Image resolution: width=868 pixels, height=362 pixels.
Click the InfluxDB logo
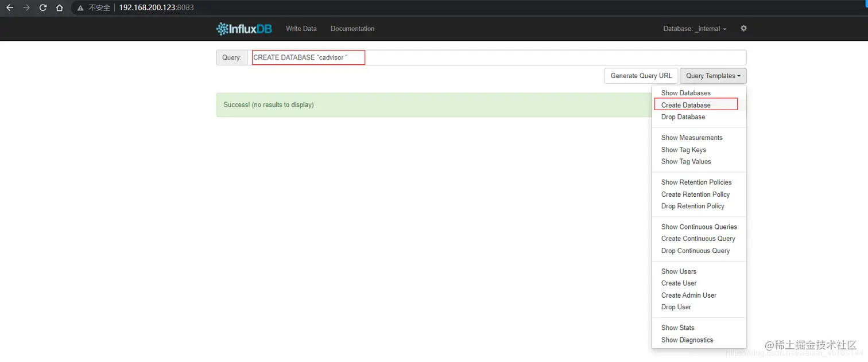pos(244,29)
